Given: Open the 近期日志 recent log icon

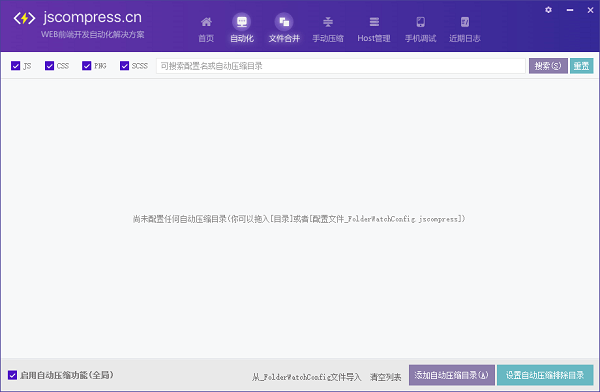Looking at the screenshot, I should pos(465,22).
